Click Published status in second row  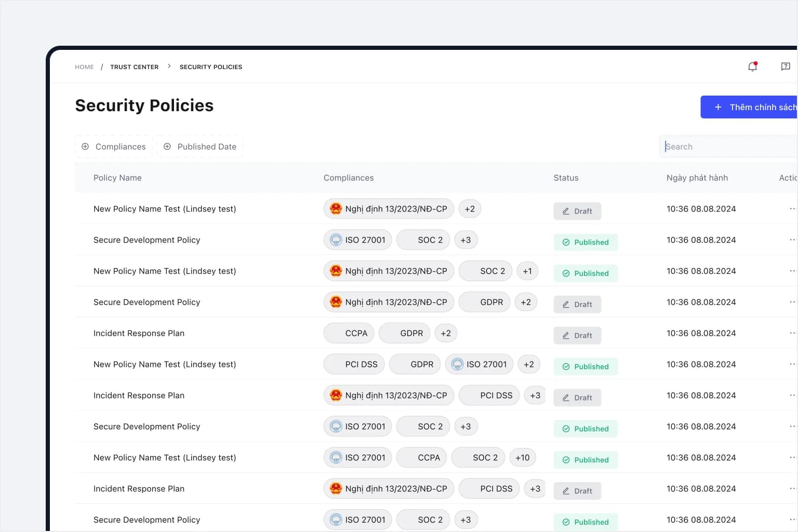point(586,242)
